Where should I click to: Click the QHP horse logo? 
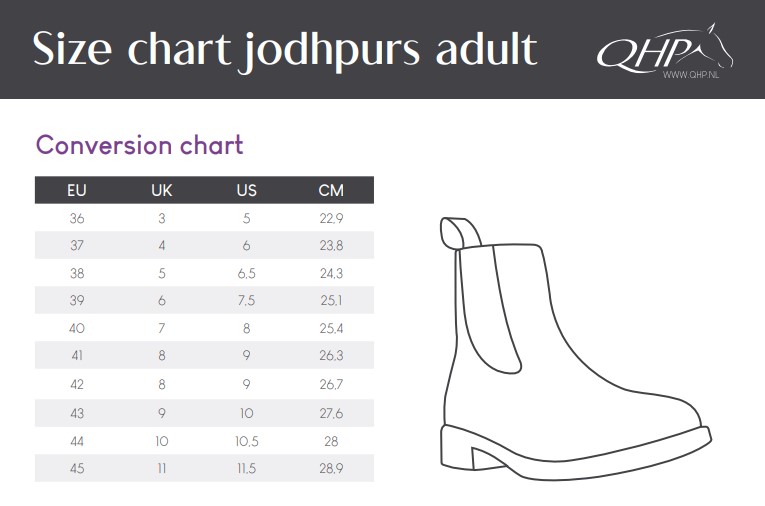pyautogui.click(x=664, y=50)
